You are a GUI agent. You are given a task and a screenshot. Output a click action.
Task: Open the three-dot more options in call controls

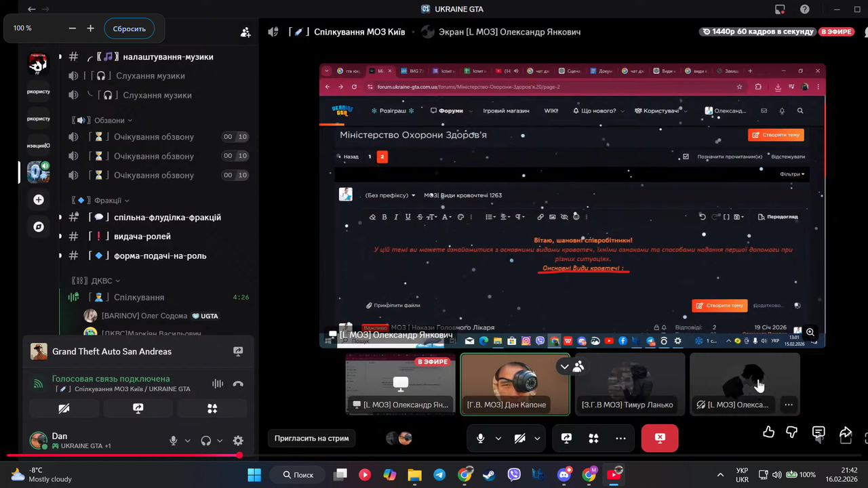tap(619, 439)
